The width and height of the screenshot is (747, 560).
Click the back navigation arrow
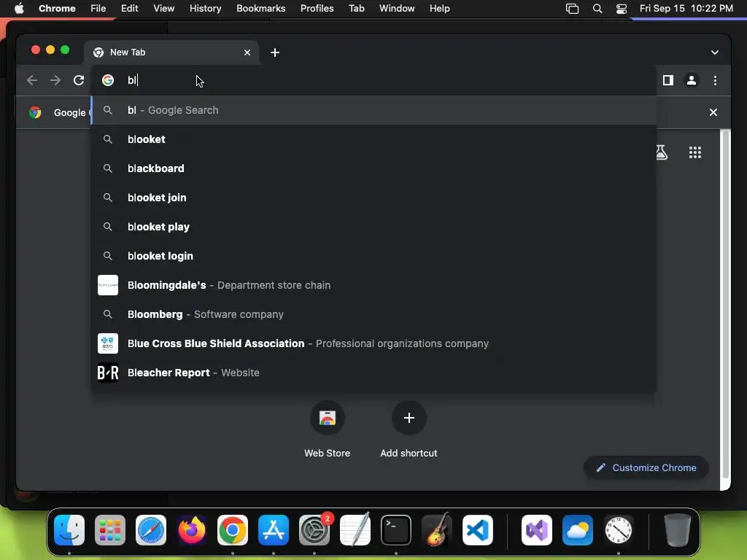(x=32, y=80)
